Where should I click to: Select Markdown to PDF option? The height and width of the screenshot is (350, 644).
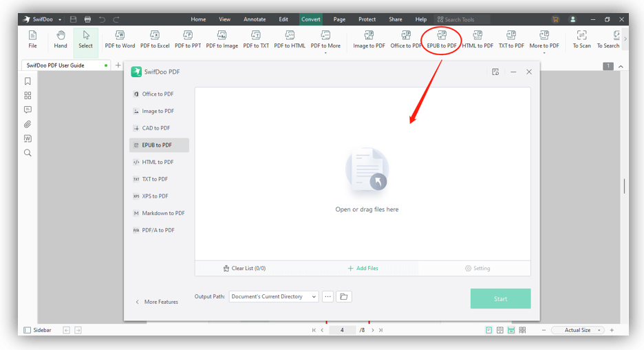coord(159,213)
